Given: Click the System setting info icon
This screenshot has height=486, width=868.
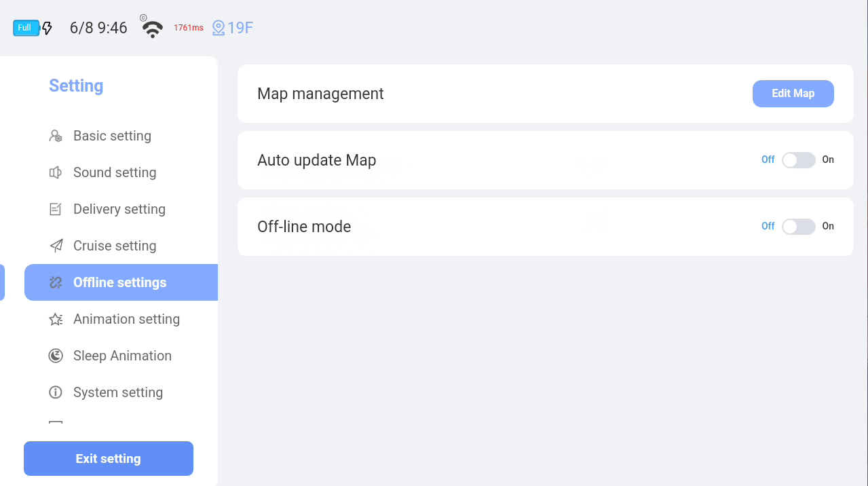Looking at the screenshot, I should click(56, 392).
